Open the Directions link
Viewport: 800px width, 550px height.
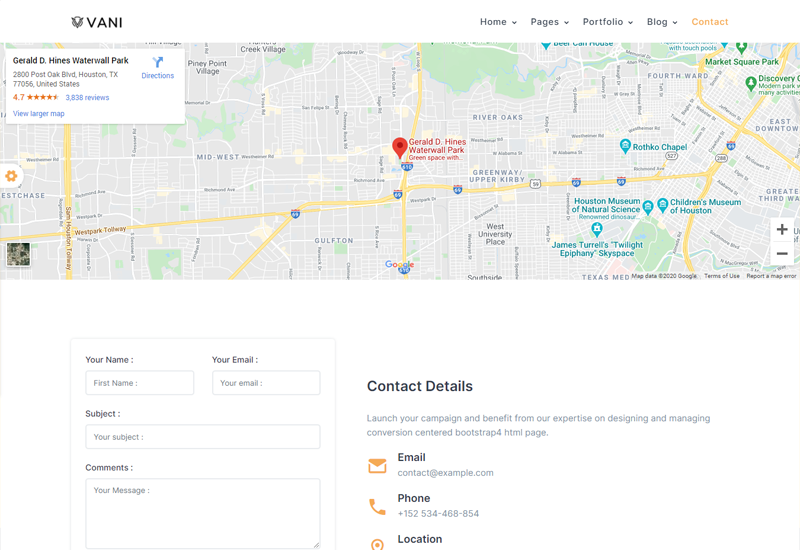[x=158, y=76]
